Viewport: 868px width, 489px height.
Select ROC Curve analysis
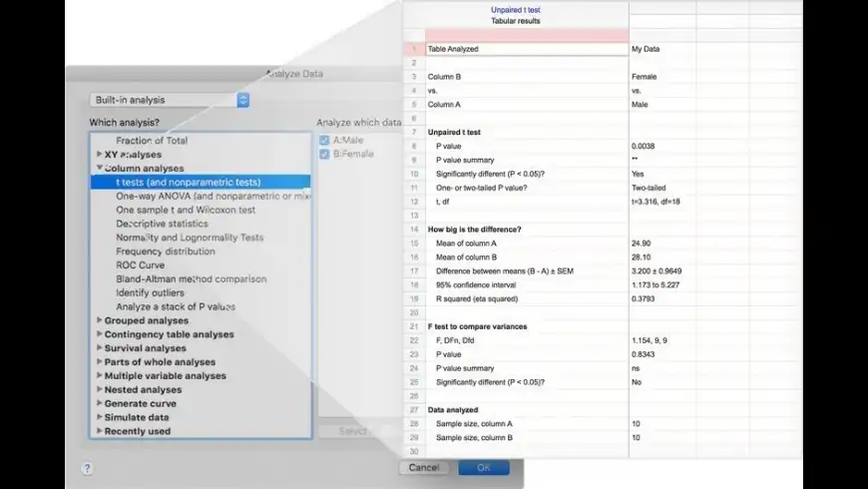140,265
